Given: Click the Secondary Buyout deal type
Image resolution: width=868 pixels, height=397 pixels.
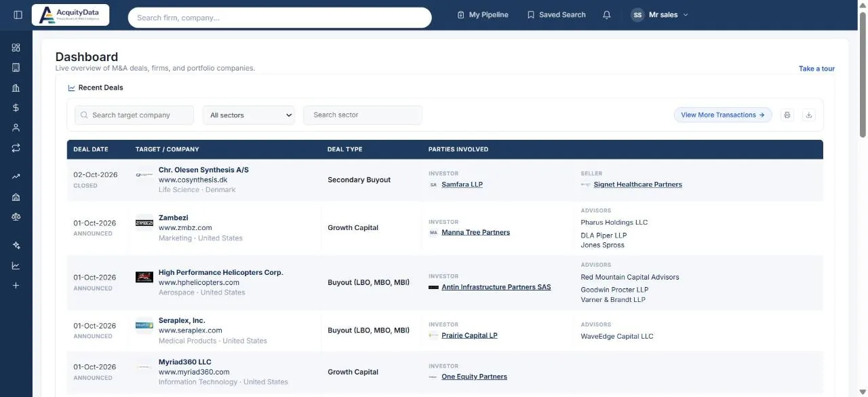Looking at the screenshot, I should tap(359, 180).
